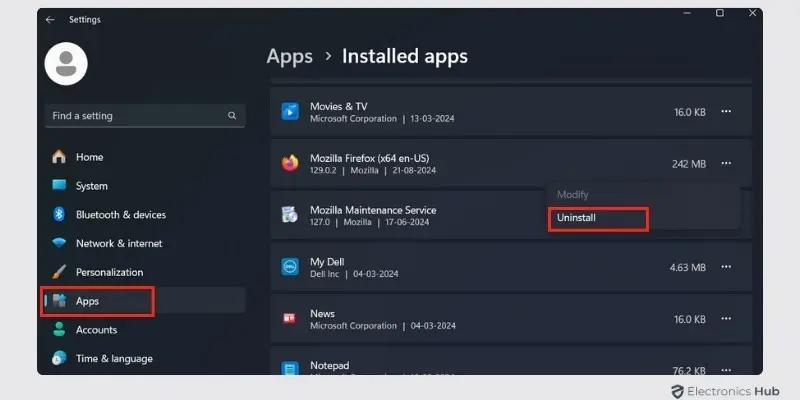Click the Mozilla Maintenance Service icon
Image resolution: width=800 pixels, height=400 pixels.
[x=290, y=216]
